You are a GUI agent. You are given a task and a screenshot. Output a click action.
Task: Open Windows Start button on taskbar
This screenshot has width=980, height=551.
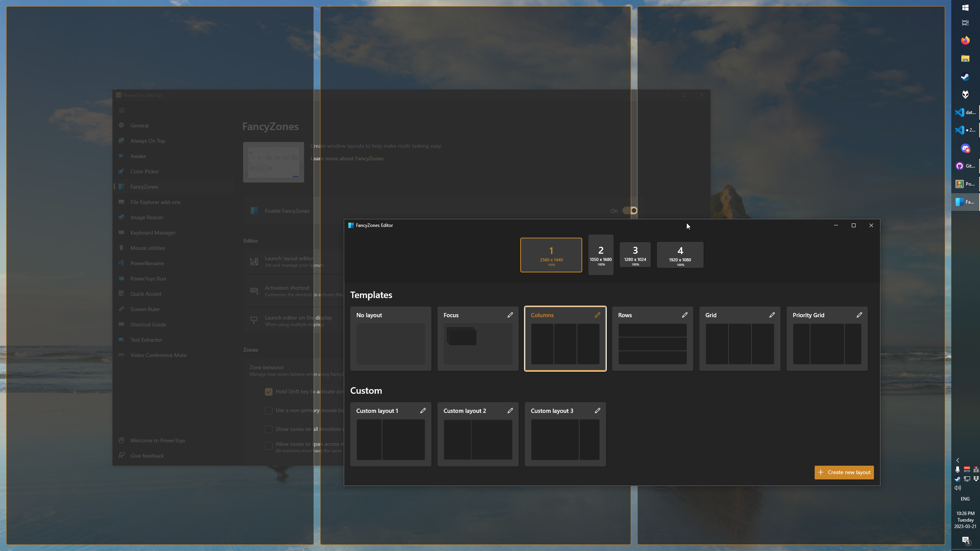click(965, 8)
